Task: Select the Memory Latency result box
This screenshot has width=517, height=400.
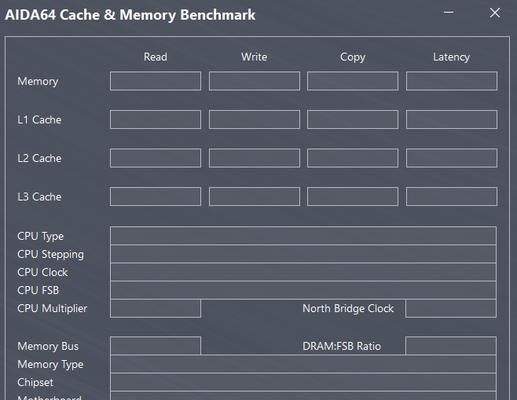Action: (x=452, y=81)
